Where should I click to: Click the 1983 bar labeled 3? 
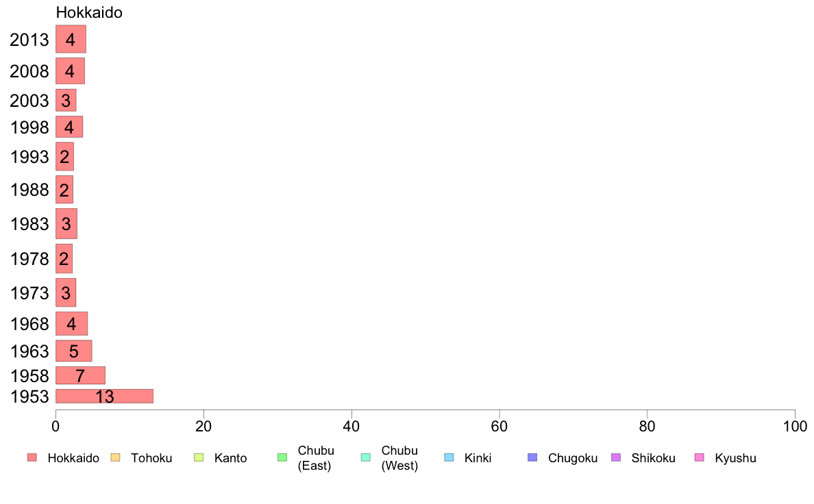pos(66,224)
